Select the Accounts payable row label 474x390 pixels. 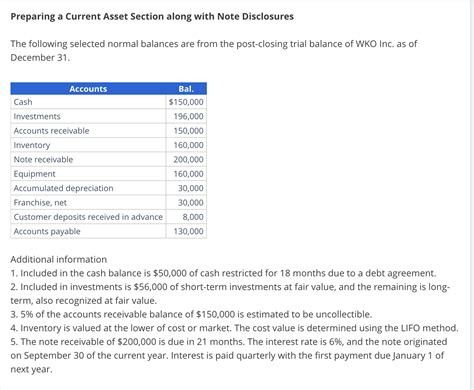(x=47, y=231)
